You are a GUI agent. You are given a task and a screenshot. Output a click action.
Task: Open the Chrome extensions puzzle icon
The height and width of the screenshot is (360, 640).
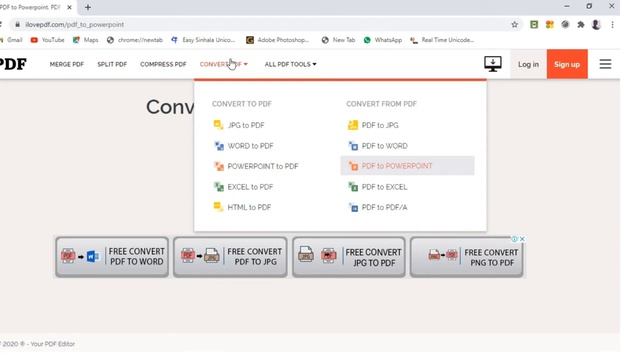(x=580, y=24)
